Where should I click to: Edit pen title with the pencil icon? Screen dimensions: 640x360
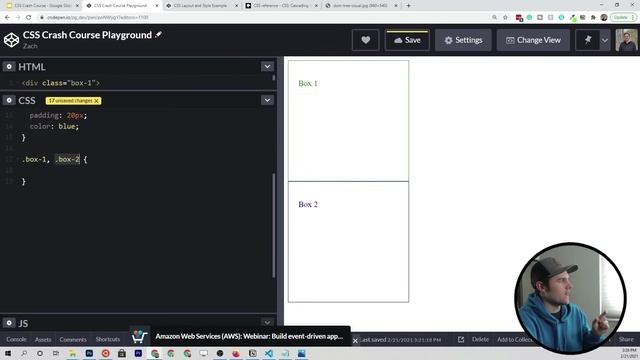158,35
